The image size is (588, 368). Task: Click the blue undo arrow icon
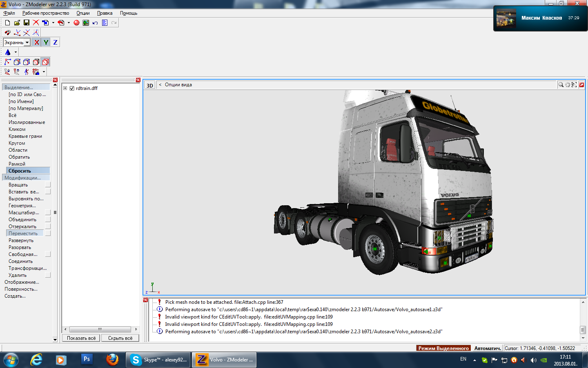point(95,23)
